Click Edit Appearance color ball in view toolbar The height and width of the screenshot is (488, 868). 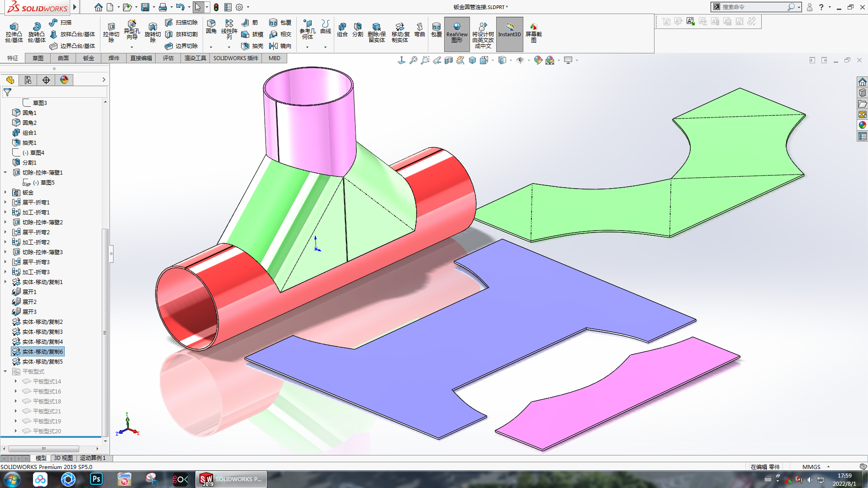click(538, 60)
